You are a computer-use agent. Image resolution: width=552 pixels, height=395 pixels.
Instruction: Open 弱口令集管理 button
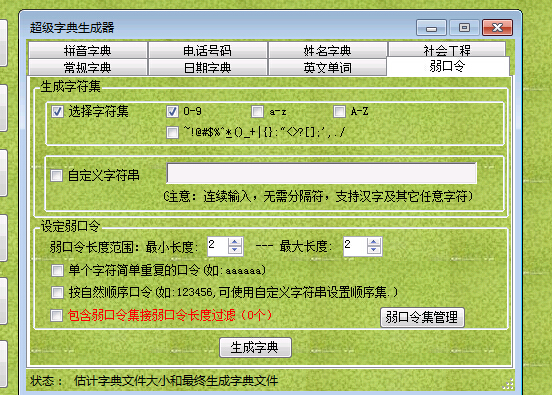pos(422,317)
